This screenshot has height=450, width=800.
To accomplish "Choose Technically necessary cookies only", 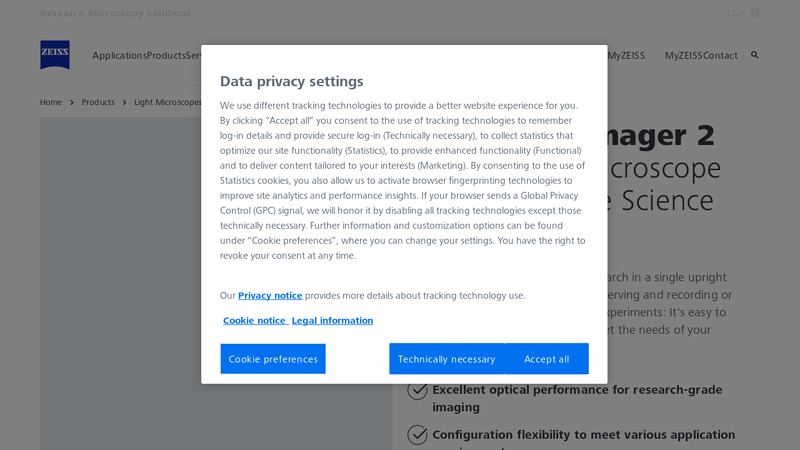I will tap(446, 359).
